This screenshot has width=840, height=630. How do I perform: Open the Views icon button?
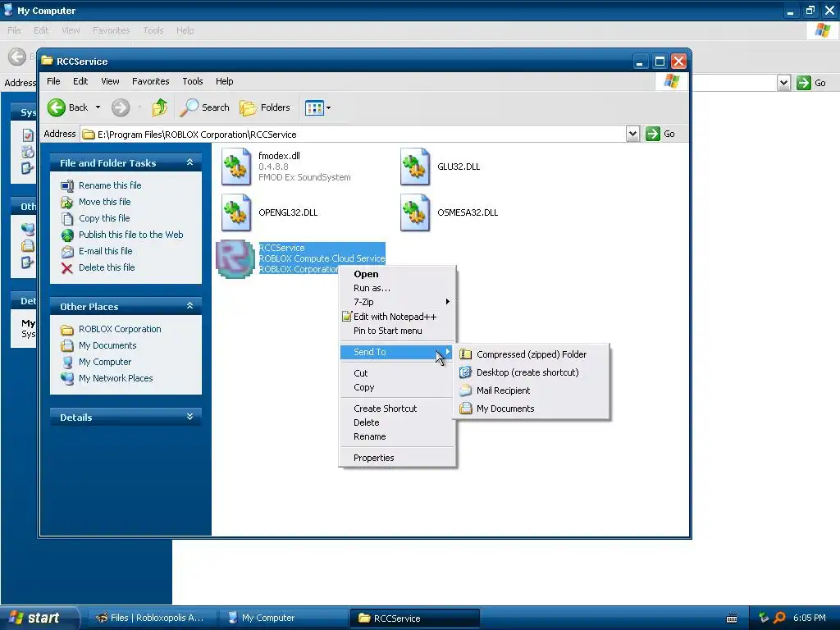tap(314, 107)
